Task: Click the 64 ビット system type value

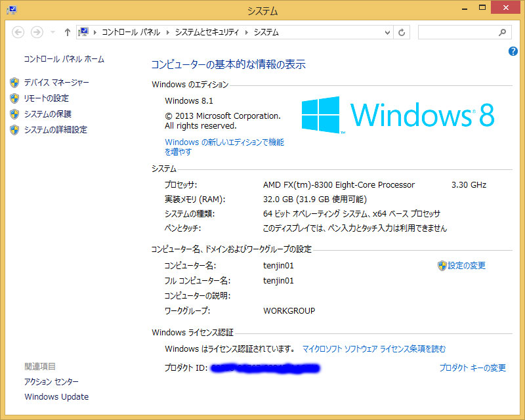Action: coord(352,214)
